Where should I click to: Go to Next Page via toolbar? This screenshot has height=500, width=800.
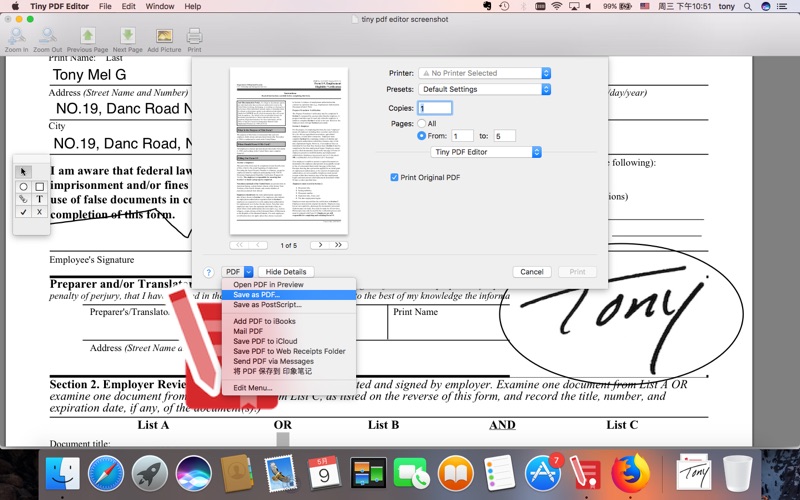pos(128,40)
